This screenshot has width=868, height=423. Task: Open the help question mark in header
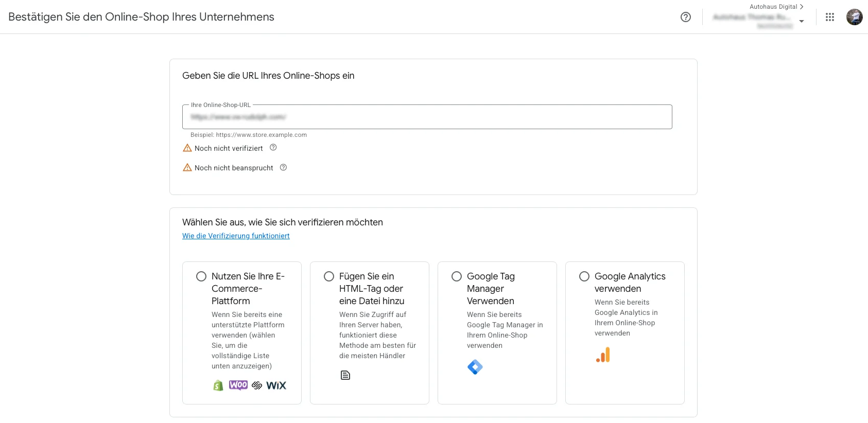685,17
